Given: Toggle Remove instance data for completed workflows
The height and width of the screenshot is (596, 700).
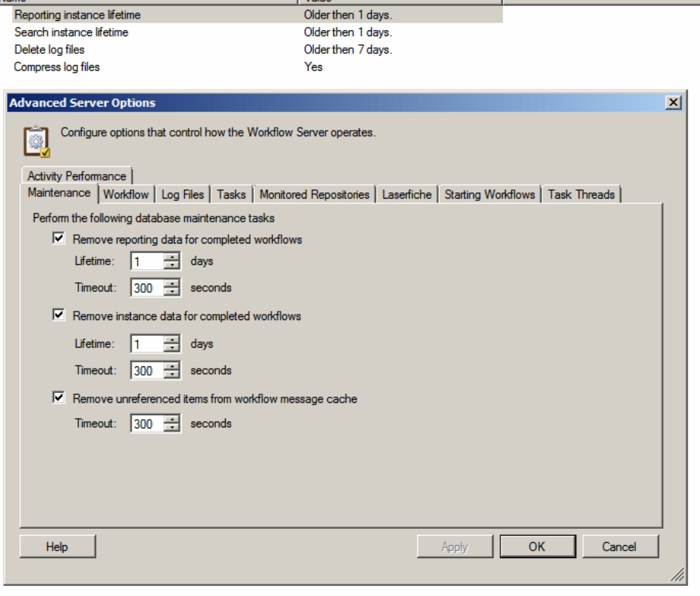Looking at the screenshot, I should click(x=59, y=315).
